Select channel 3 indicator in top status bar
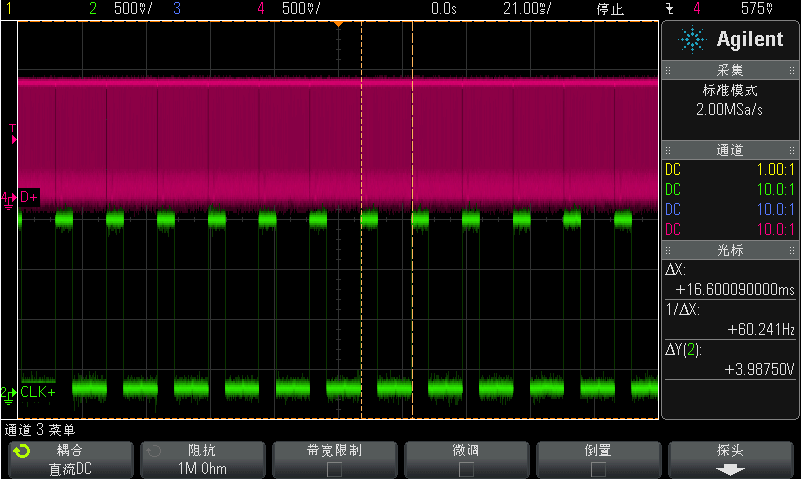 [x=177, y=9]
